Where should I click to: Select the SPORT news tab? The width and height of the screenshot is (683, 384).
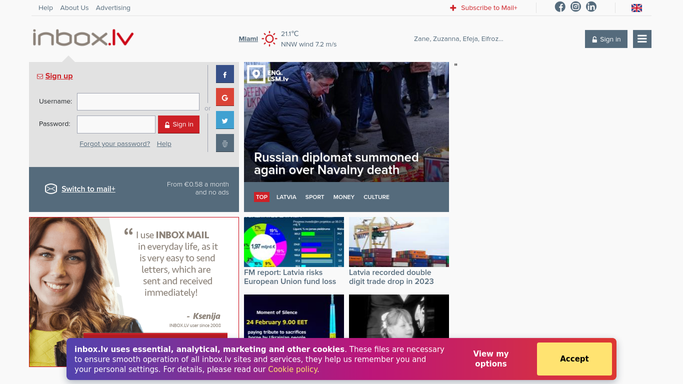pos(314,197)
